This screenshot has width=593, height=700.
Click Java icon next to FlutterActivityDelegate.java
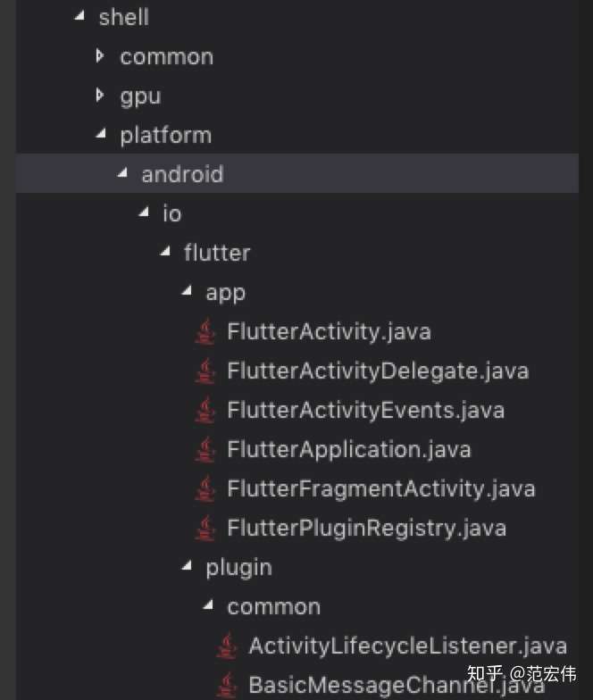click(206, 371)
